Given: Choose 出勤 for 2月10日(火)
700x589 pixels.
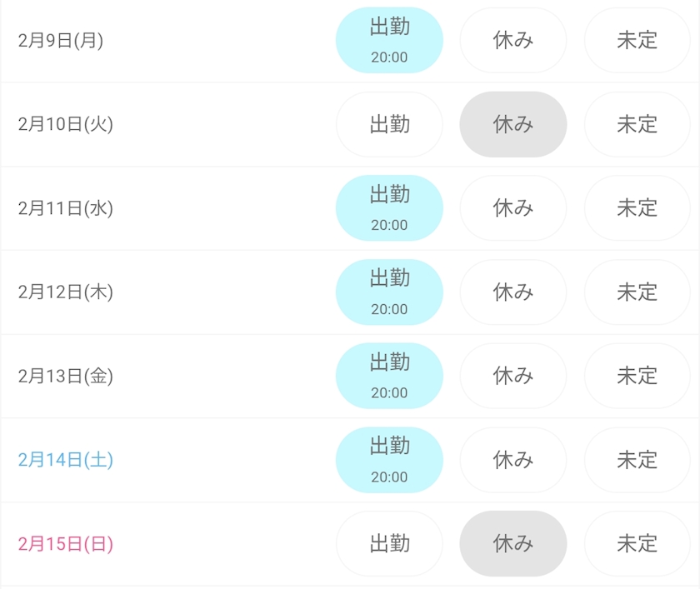Looking at the screenshot, I should tap(389, 124).
